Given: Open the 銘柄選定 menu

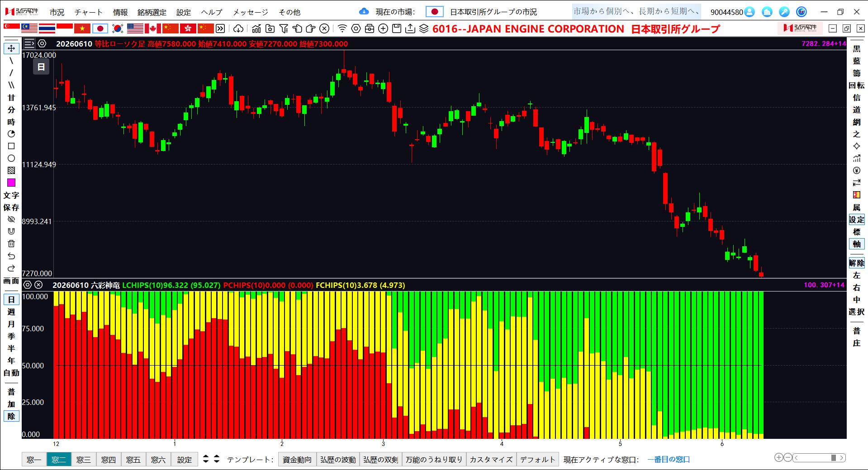Looking at the screenshot, I should [x=152, y=12].
